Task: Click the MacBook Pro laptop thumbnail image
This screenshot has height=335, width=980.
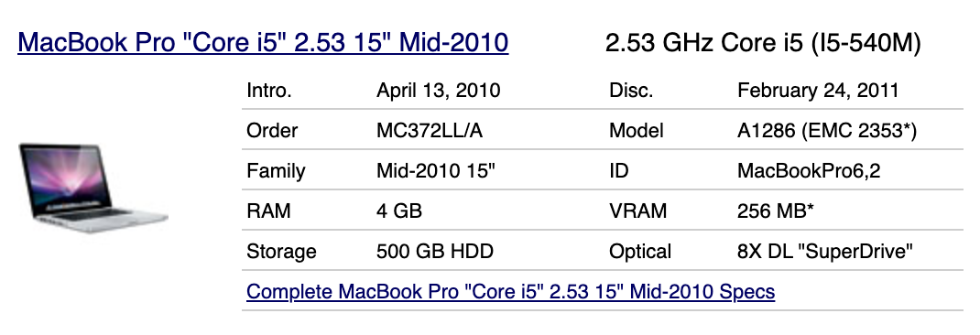Action: tap(93, 189)
